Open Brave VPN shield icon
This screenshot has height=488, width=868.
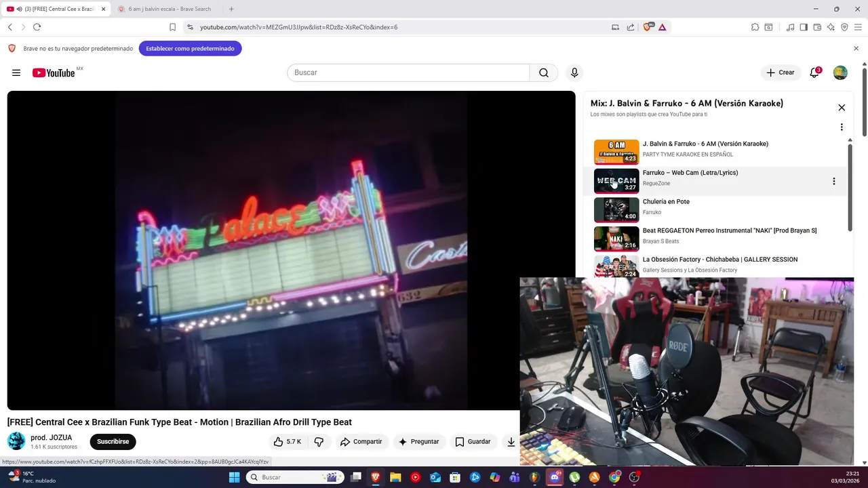[844, 27]
